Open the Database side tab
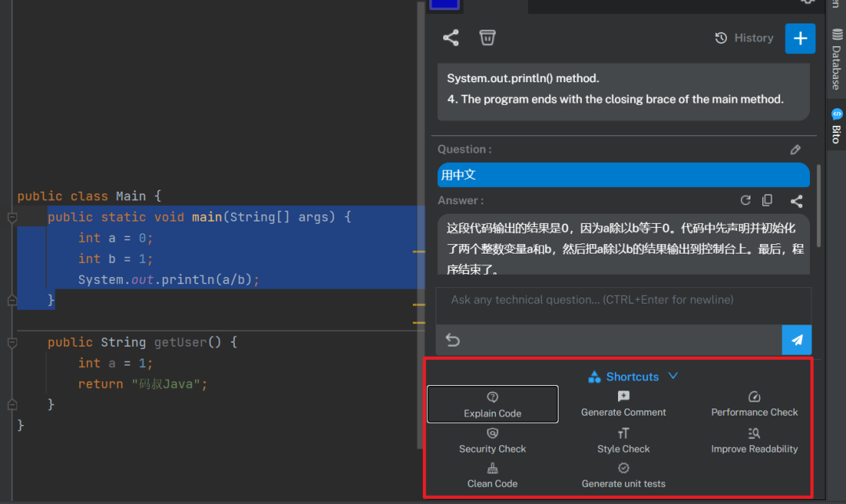The image size is (846, 504). (x=836, y=59)
